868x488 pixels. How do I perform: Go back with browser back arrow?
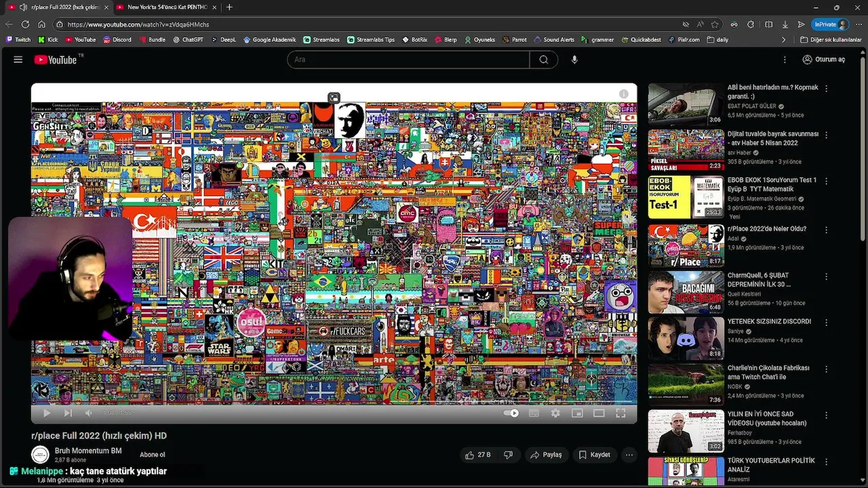point(9,24)
